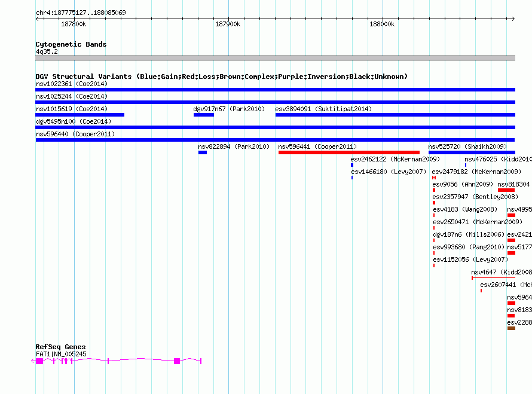Click the nsv1022361 (Coe2014) blue gain bar
Viewport: 532px width, 394px height.
click(x=275, y=90)
